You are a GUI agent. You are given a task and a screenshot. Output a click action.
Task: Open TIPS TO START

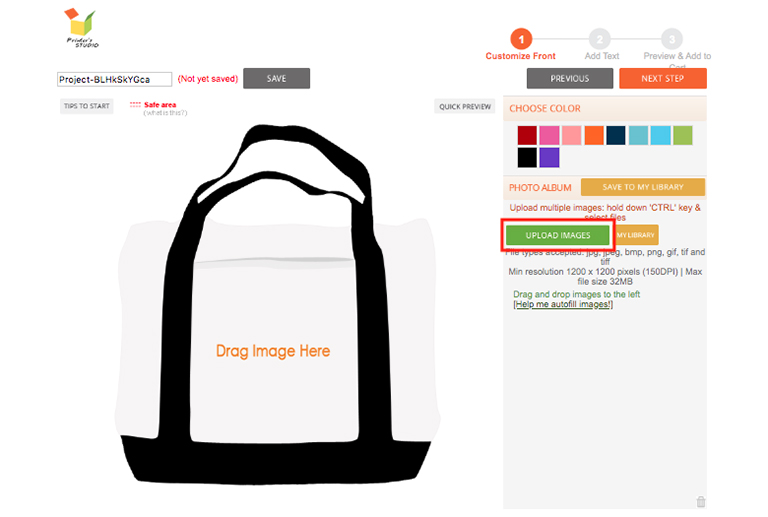(87, 106)
